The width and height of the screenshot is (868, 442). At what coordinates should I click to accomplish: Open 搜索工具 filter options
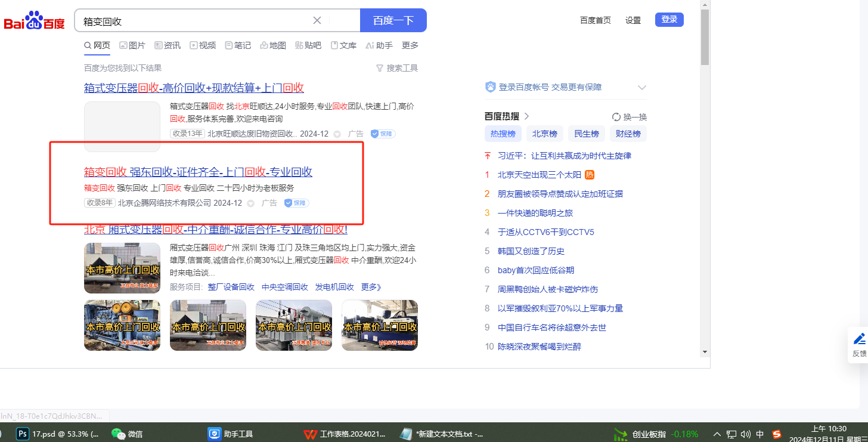[x=397, y=68]
